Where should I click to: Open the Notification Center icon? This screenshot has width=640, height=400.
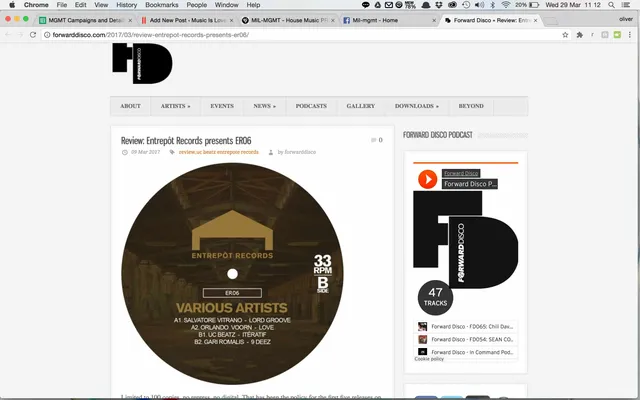click(x=625, y=5)
